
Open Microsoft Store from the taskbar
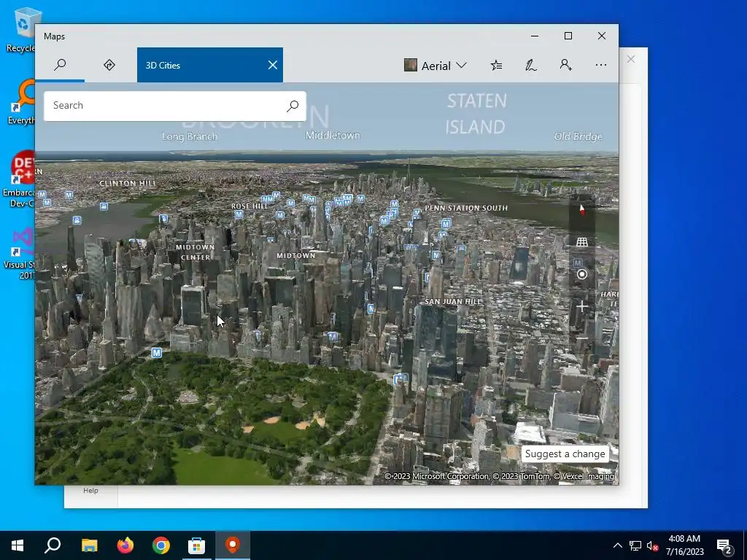pos(197,545)
